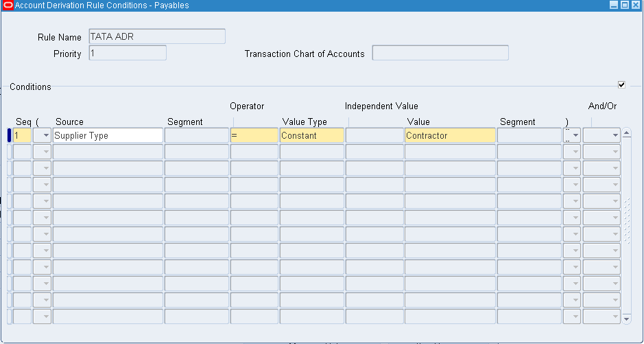644x344 pixels.
Task: Select the Seq field in first row
Action: point(22,136)
